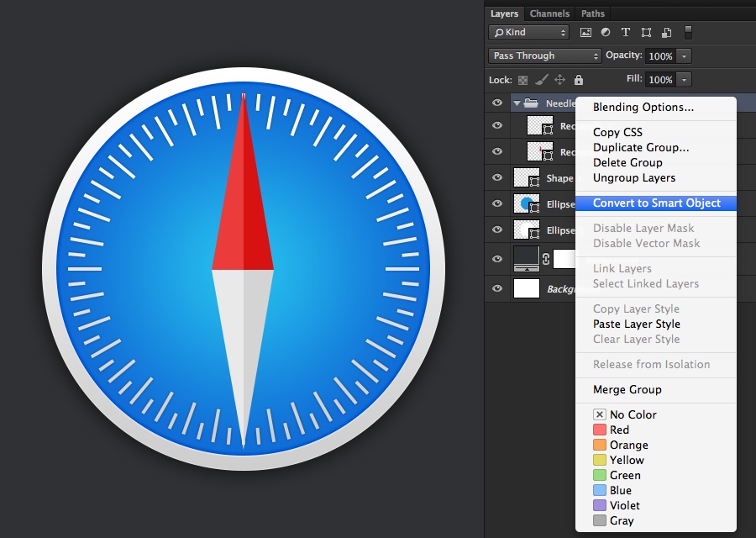Lock position move icon
The width and height of the screenshot is (756, 538).
click(x=559, y=80)
